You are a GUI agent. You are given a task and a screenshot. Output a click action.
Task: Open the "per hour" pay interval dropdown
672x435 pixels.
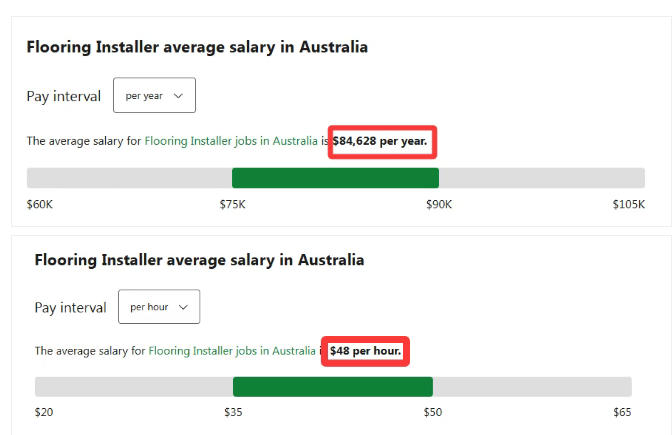pos(158,307)
